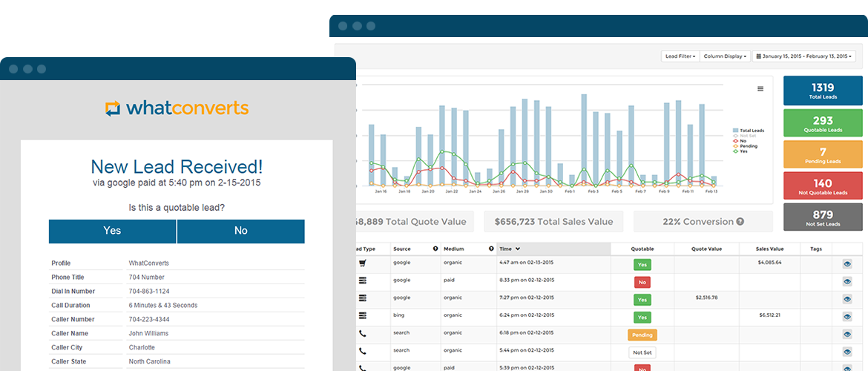Click the form icon in the 7:27 pm row

pos(363,298)
